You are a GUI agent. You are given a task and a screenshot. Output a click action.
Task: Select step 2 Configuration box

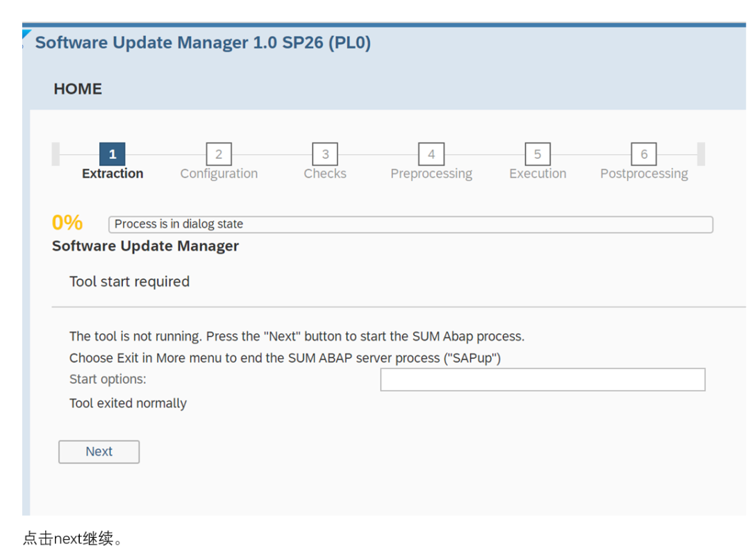pyautogui.click(x=219, y=154)
